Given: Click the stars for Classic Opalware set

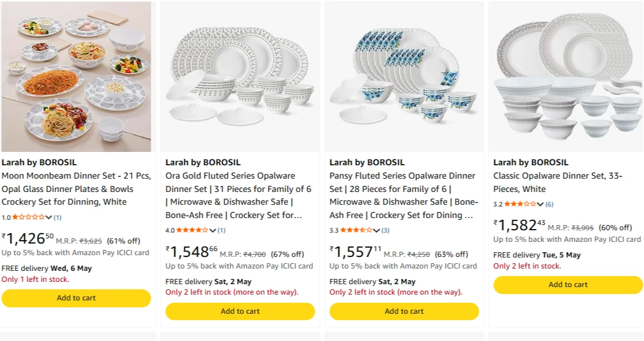Looking at the screenshot, I should pyautogui.click(x=520, y=204).
